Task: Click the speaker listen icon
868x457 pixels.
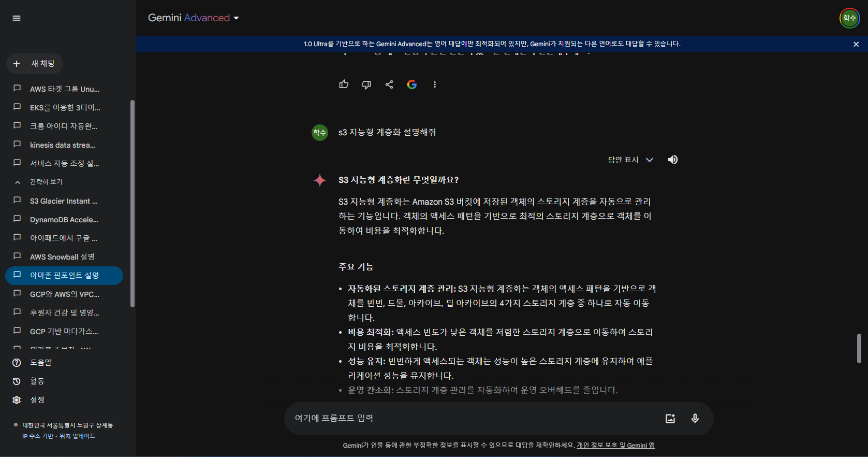Action: coord(673,160)
